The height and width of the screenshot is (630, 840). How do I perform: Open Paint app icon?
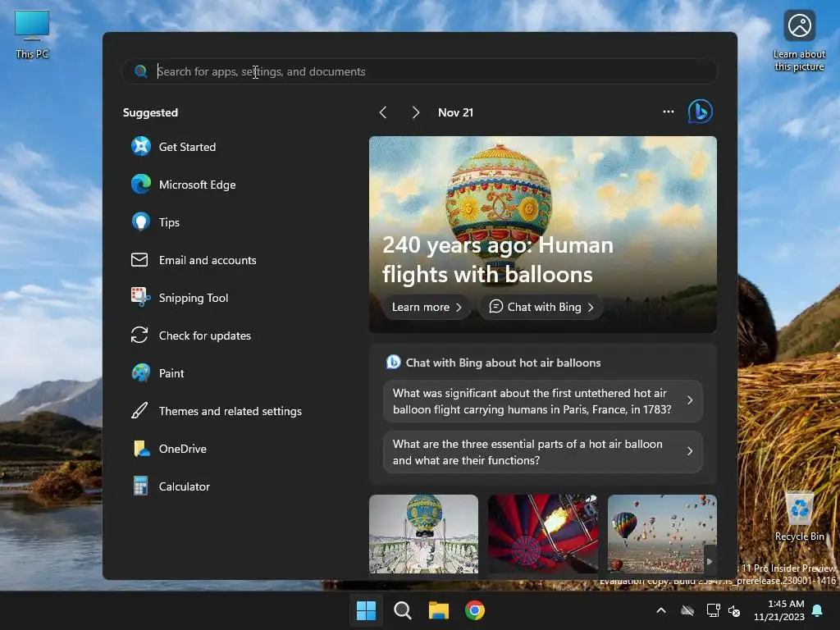[x=141, y=373]
